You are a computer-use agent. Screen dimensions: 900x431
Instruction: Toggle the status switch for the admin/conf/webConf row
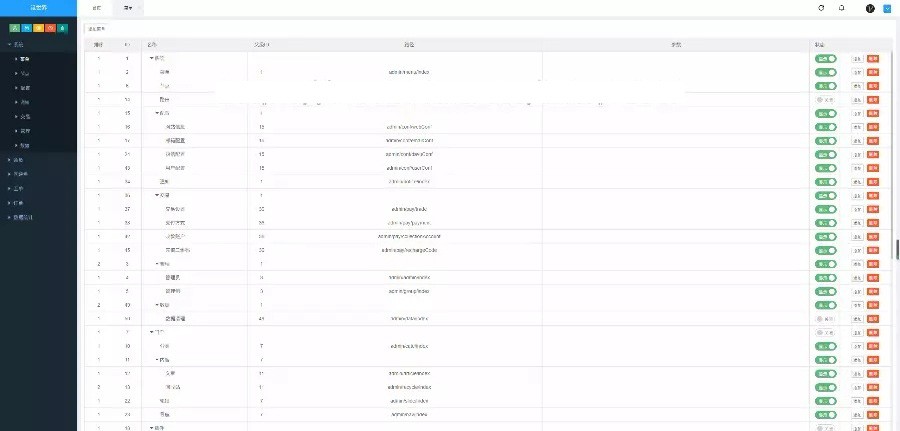[x=825, y=127]
